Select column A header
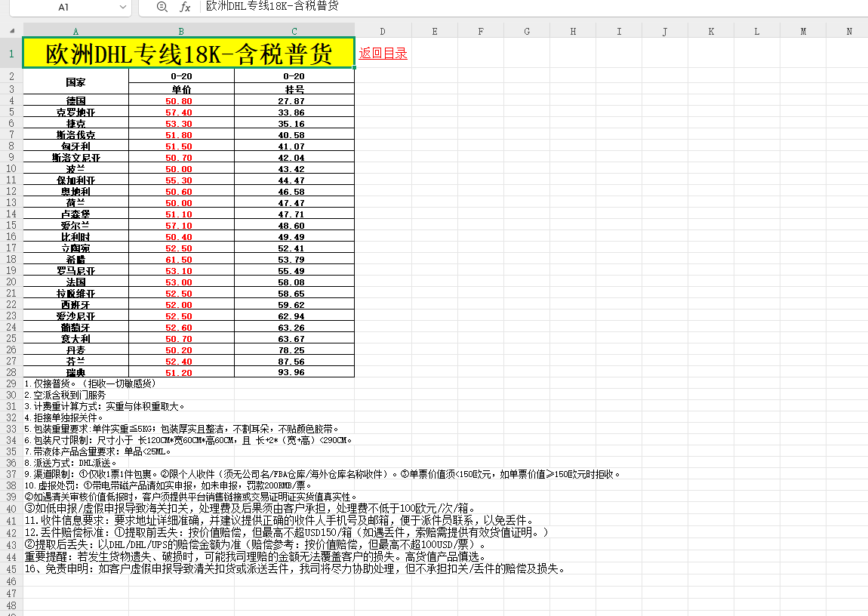Screen dimensions: 868x616 [x=75, y=31]
